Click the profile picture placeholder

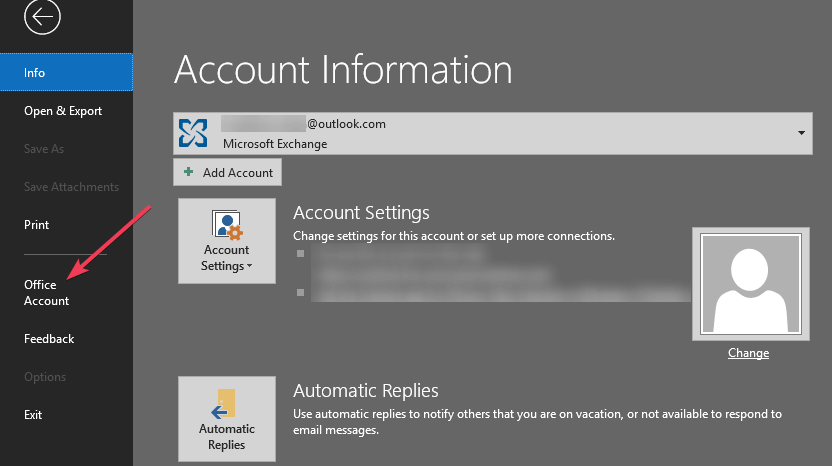(751, 284)
